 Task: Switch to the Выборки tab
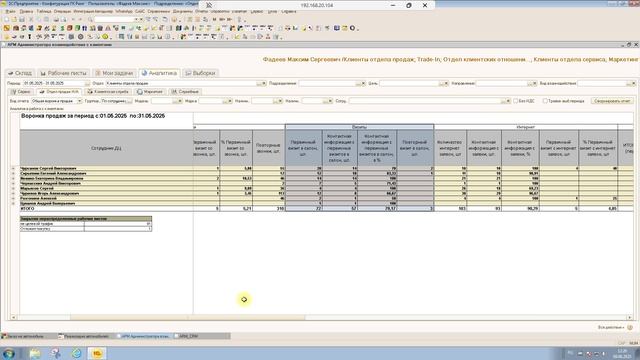200,73
